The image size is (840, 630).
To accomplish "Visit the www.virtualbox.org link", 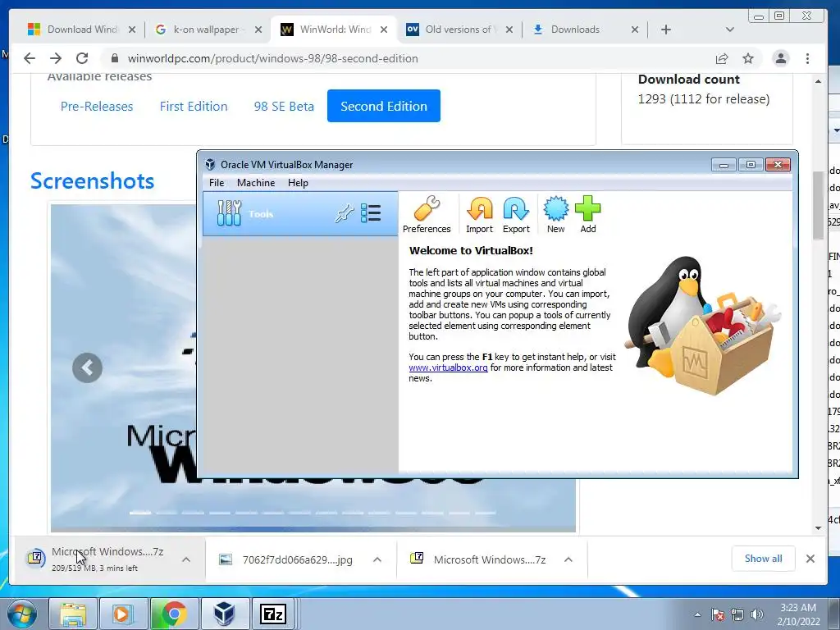I will pos(448,367).
